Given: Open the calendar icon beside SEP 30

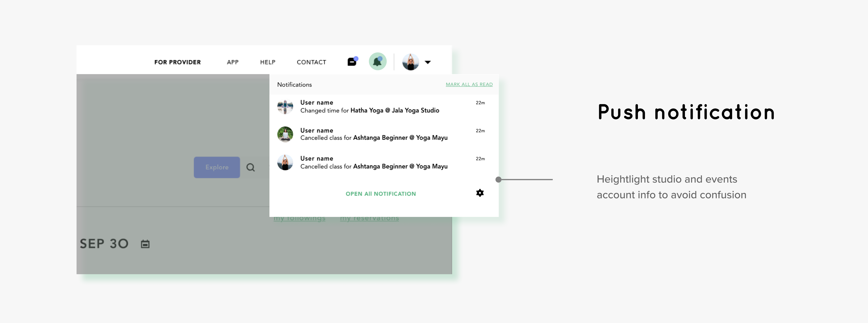Looking at the screenshot, I should pyautogui.click(x=145, y=244).
